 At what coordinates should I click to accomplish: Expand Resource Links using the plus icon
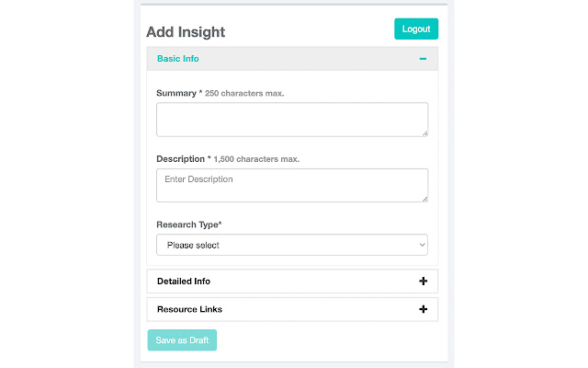click(423, 310)
